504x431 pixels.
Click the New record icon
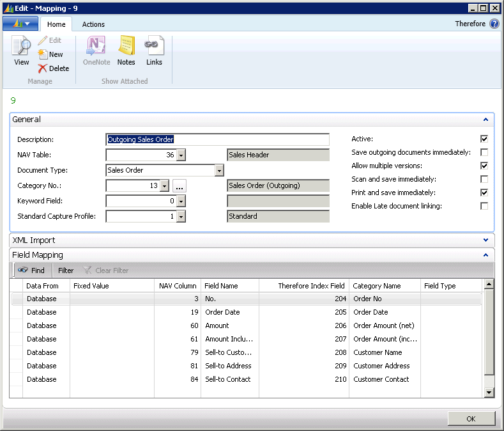click(x=43, y=54)
